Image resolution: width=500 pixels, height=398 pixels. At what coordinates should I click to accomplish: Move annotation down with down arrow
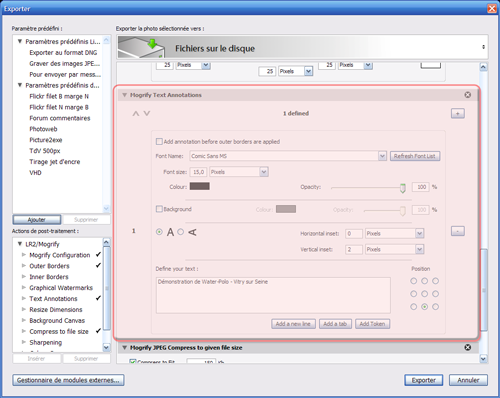click(x=147, y=113)
